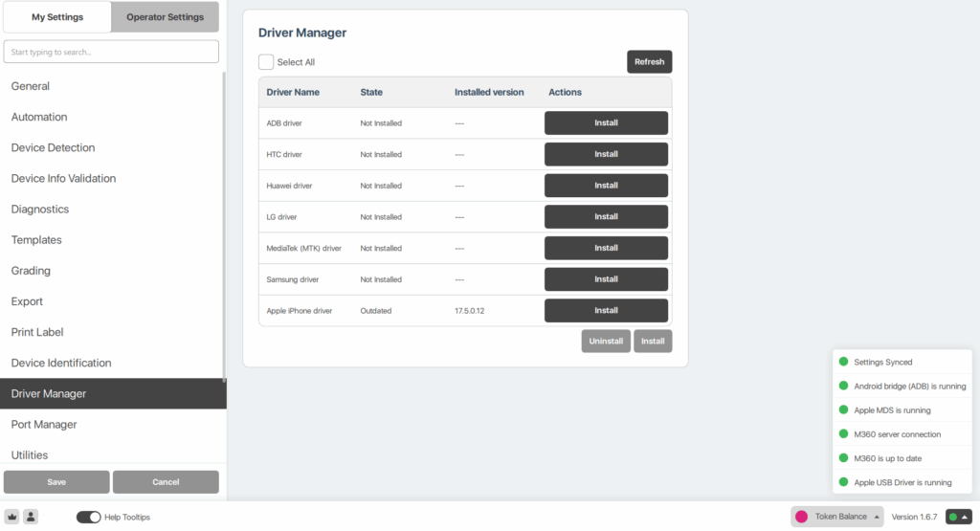Check the Select All checkbox

pyautogui.click(x=266, y=62)
